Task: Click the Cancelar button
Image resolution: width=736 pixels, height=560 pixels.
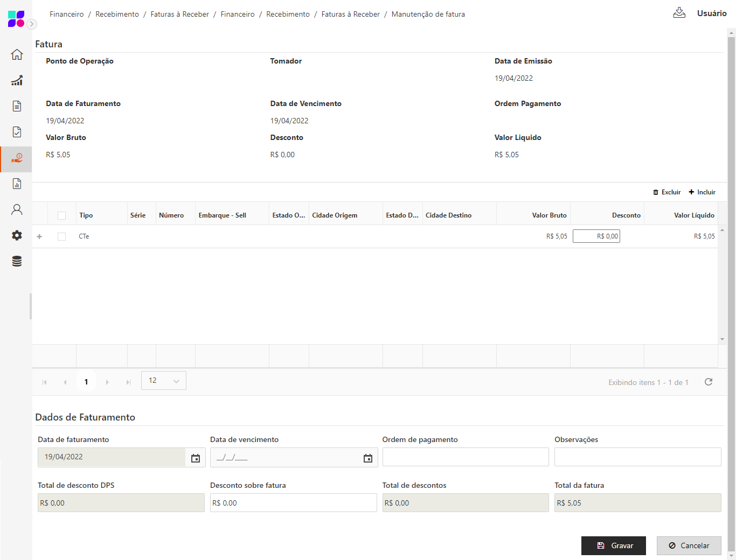Action: point(689,545)
